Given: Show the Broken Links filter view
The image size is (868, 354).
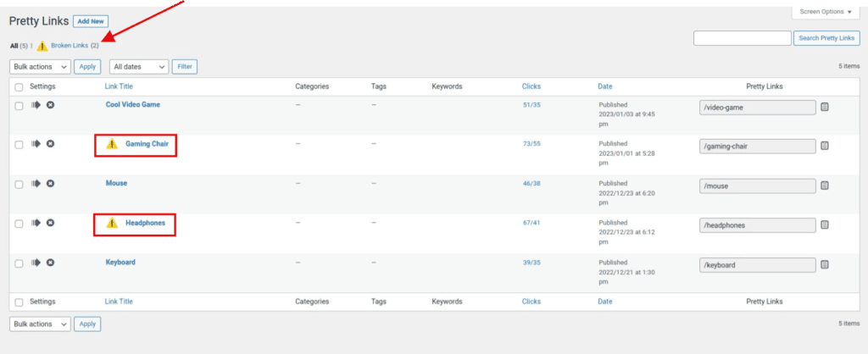Looking at the screenshot, I should point(68,45).
